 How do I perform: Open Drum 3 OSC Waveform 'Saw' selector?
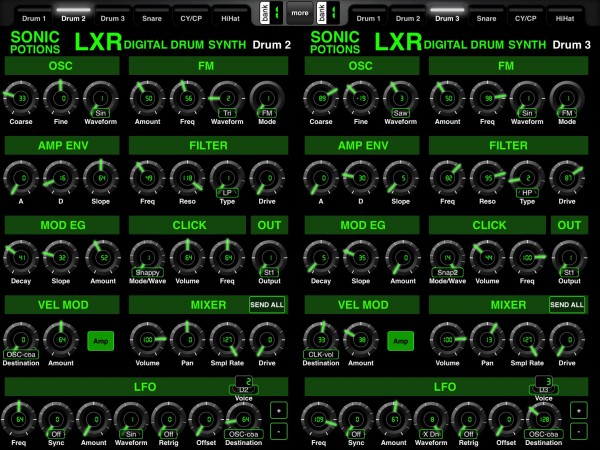click(x=401, y=113)
